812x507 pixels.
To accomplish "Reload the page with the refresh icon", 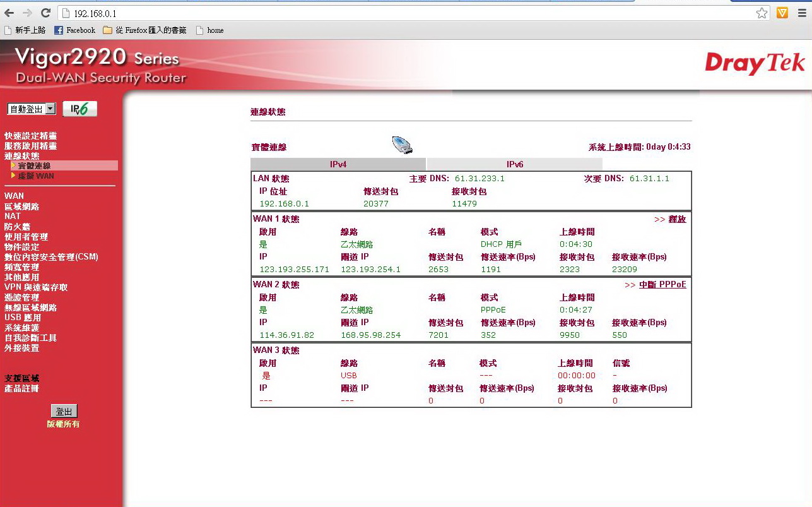I will (x=45, y=13).
